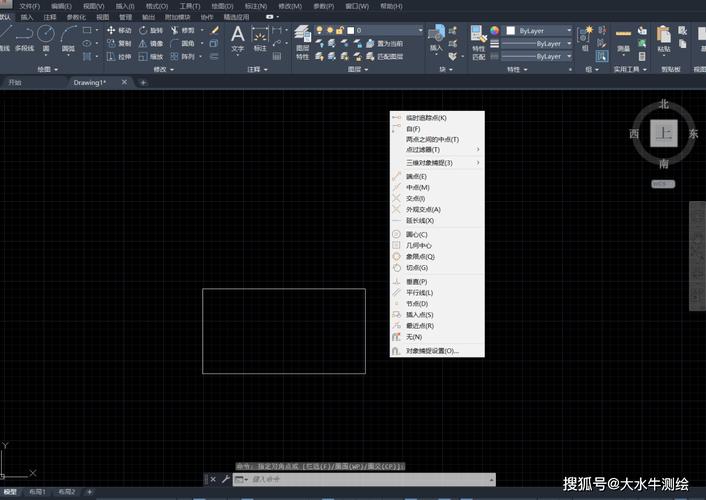The width and height of the screenshot is (706, 500).
Task: Switch to 布局1 layout tab
Action: click(37, 492)
